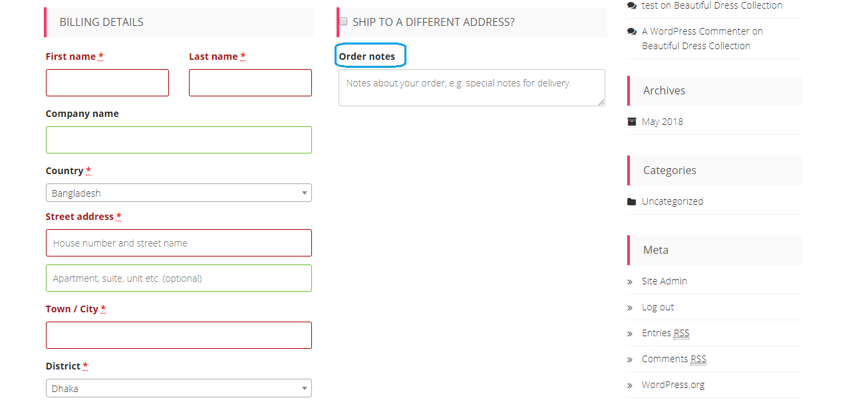This screenshot has height=406, width=868.
Task: Click the double-arrow icon before Site Admin
Action: click(630, 281)
